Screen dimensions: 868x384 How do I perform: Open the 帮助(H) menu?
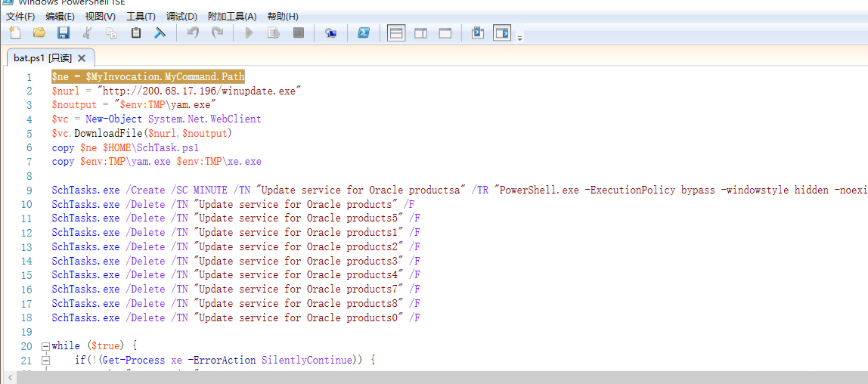pyautogui.click(x=282, y=17)
